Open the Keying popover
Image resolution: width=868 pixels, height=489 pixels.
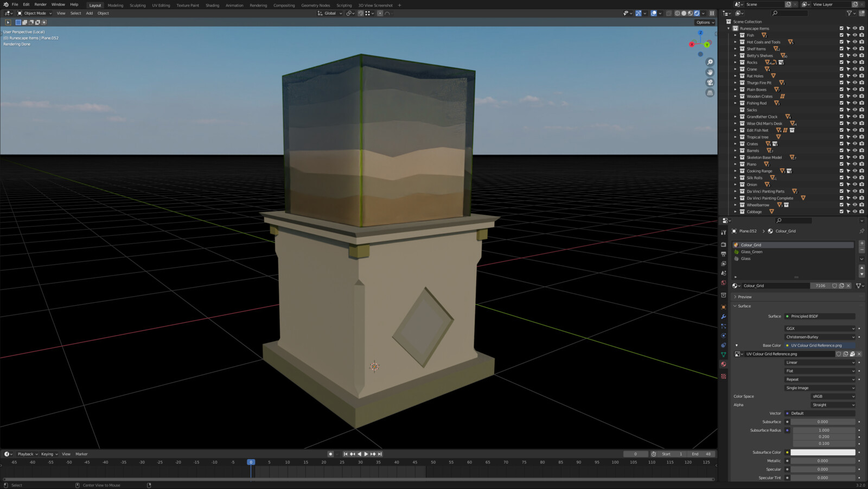(x=49, y=454)
